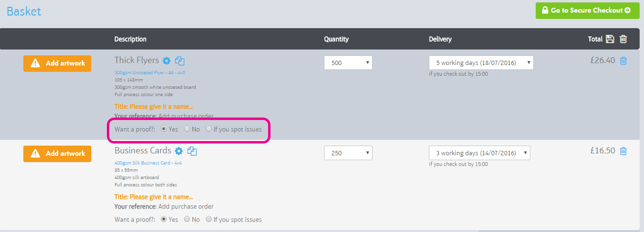The height and width of the screenshot is (232, 644).
Task: Click the save basket icon in header
Action: pos(610,39)
